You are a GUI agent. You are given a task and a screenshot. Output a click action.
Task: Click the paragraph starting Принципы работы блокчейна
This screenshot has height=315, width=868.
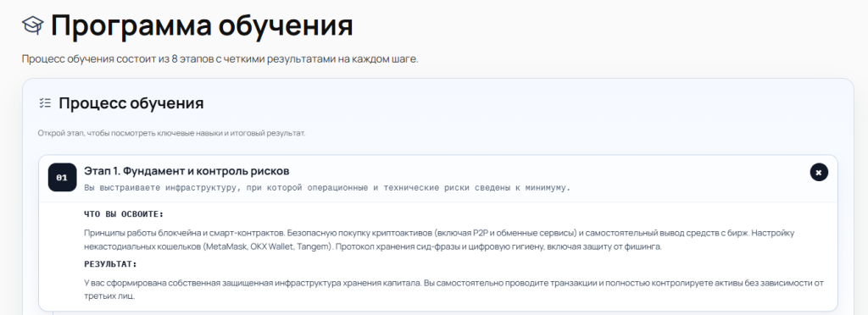pyautogui.click(x=439, y=240)
